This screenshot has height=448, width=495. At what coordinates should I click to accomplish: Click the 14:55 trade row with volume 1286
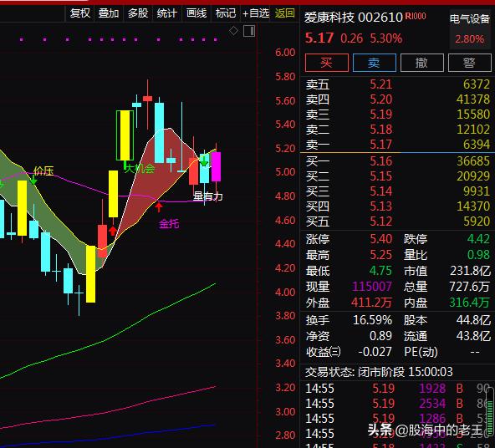pos(396,419)
